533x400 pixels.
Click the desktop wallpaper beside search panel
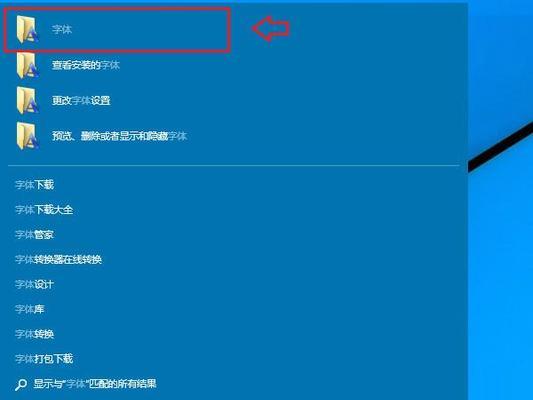coord(500,238)
